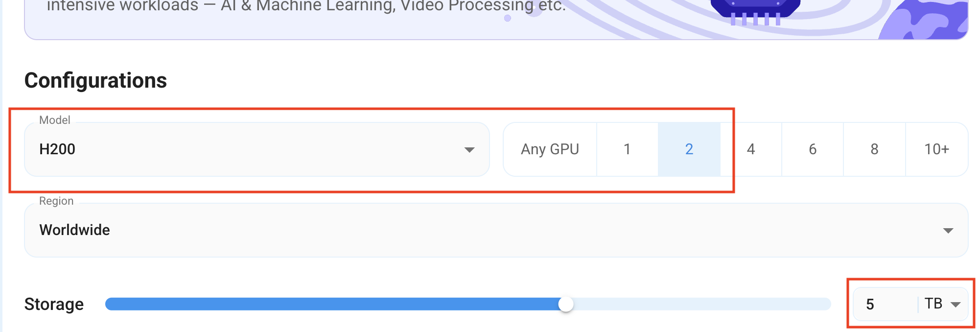Focus the storage amount field showing 5
The image size is (980, 332).
[x=886, y=304]
